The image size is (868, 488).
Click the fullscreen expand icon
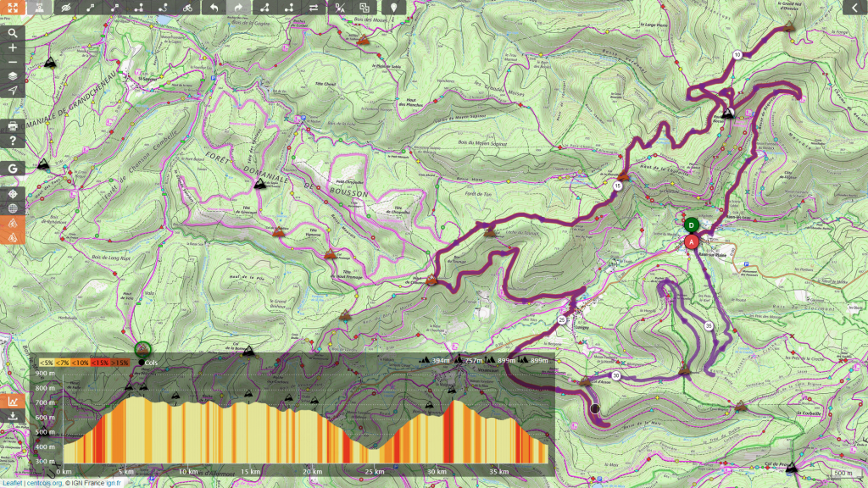click(x=13, y=8)
